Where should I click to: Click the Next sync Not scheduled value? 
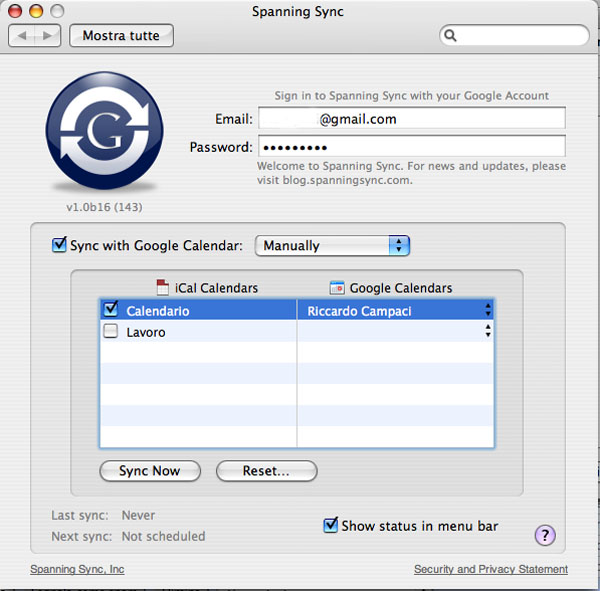163,536
